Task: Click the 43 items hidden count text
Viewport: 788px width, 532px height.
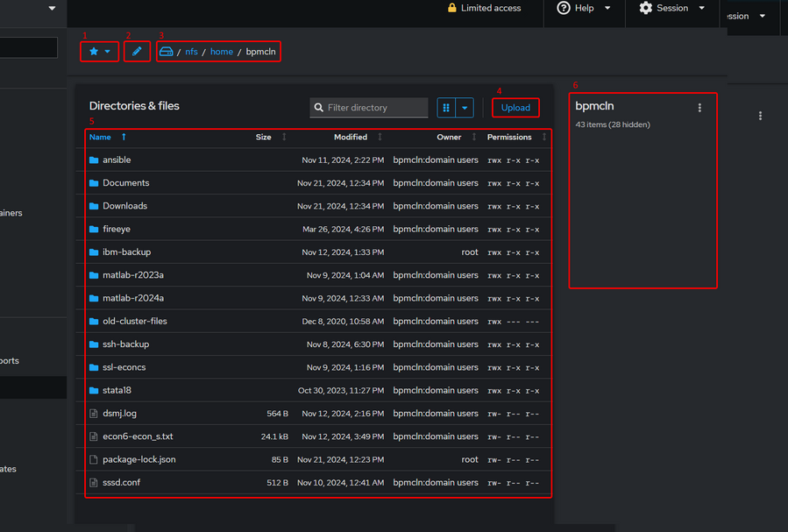Action: (613, 124)
